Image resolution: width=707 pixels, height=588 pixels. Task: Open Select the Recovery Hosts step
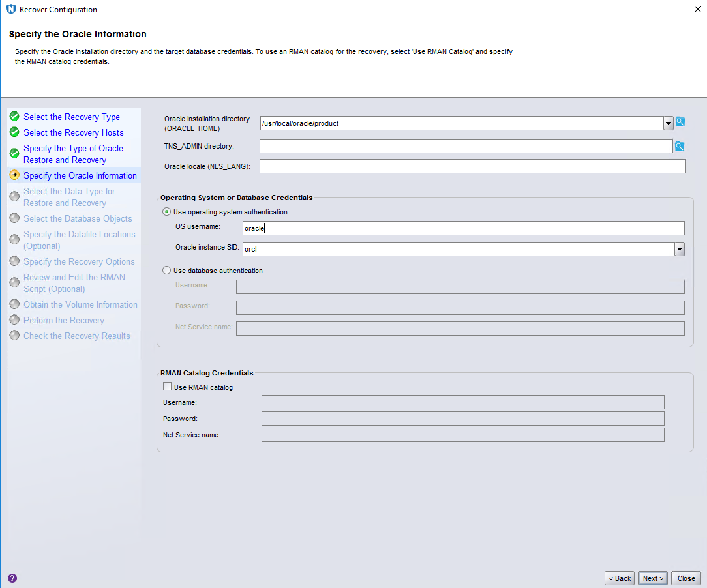pos(73,132)
